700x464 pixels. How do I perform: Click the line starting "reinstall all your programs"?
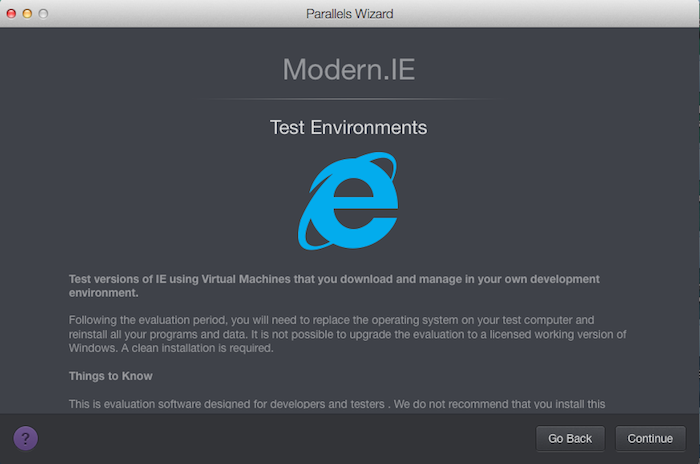click(x=347, y=334)
